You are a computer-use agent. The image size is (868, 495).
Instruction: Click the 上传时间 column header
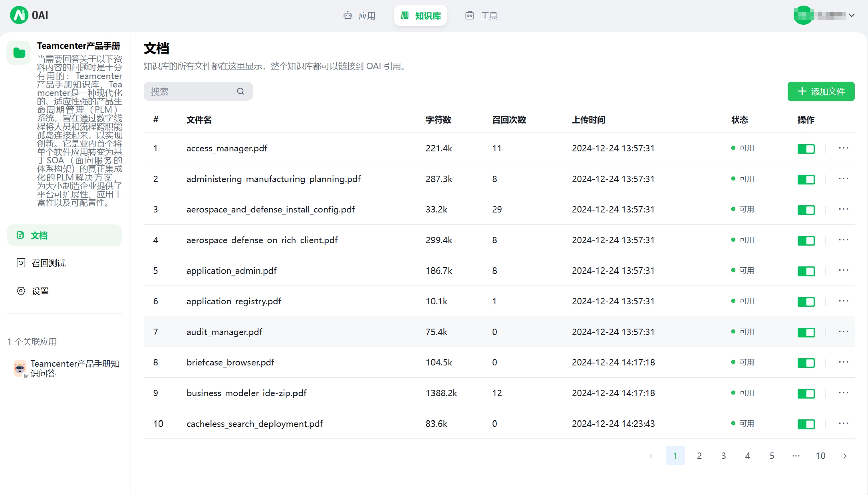click(x=588, y=120)
